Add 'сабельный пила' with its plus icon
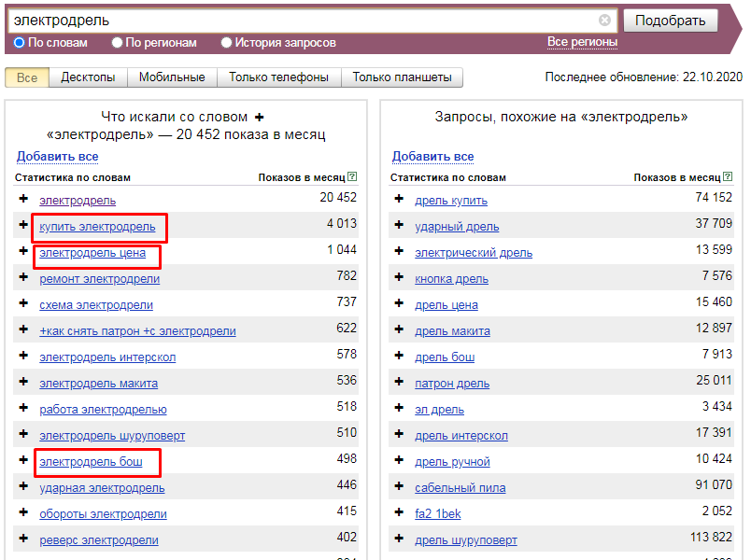Image resolution: width=751 pixels, height=560 pixels. click(x=399, y=486)
